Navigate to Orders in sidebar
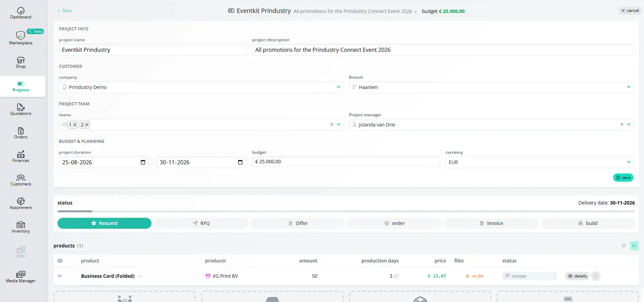Image resolution: width=644 pixels, height=302 pixels. pyautogui.click(x=21, y=133)
